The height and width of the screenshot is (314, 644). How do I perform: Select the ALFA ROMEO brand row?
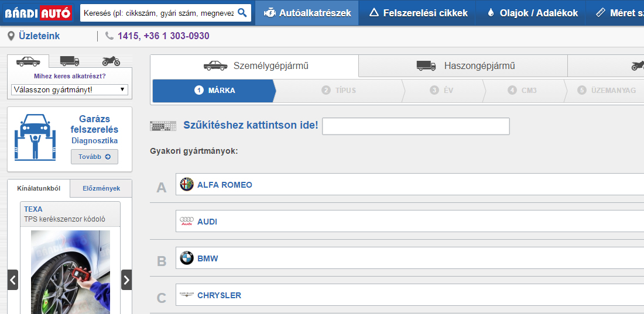click(409, 184)
